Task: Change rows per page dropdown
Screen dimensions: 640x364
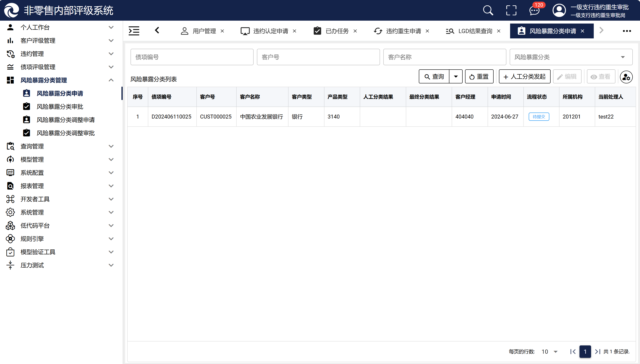Action: pyautogui.click(x=550, y=352)
